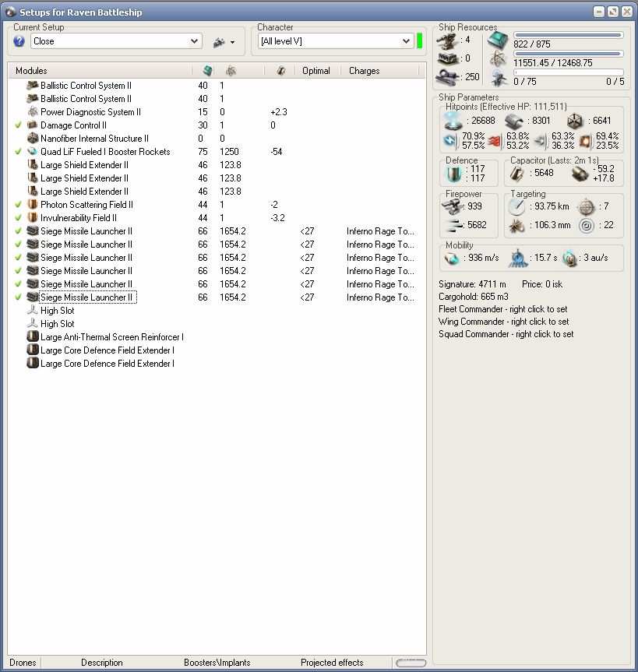Toggle checkmark for second Siege Missile Launcher II
The width and height of the screenshot is (638, 672).
[x=18, y=245]
